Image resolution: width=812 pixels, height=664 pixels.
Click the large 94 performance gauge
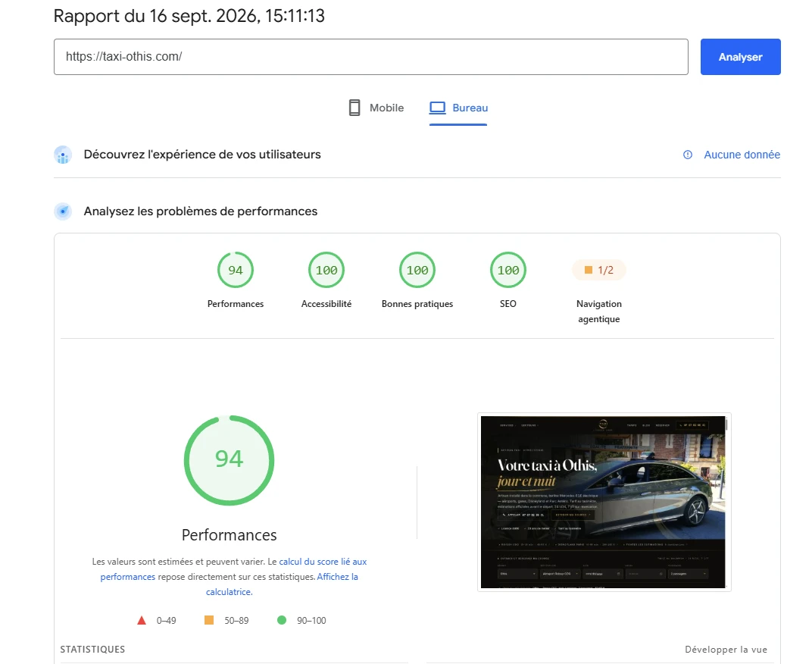point(229,460)
